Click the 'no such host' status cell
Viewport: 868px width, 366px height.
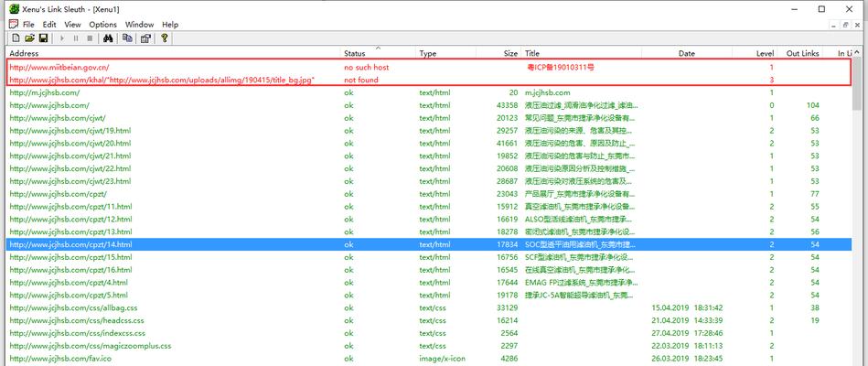[x=367, y=67]
